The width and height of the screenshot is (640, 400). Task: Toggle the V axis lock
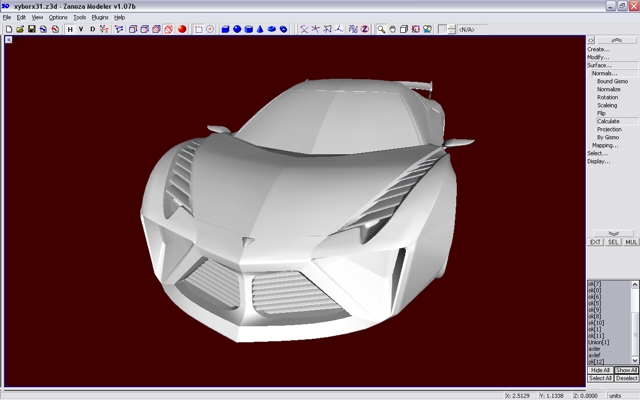(x=81, y=29)
